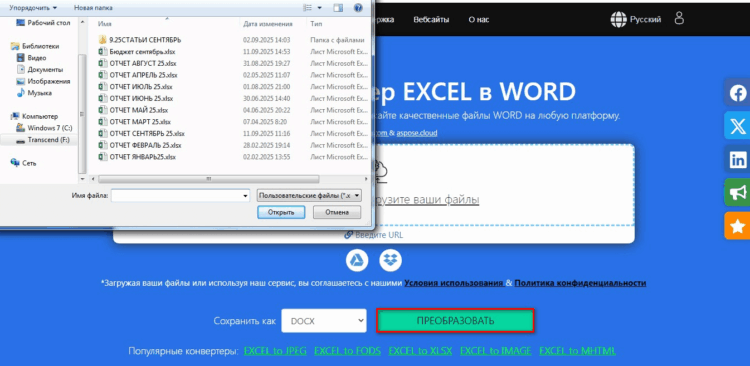Click the orange star bookmark icon

(737, 226)
